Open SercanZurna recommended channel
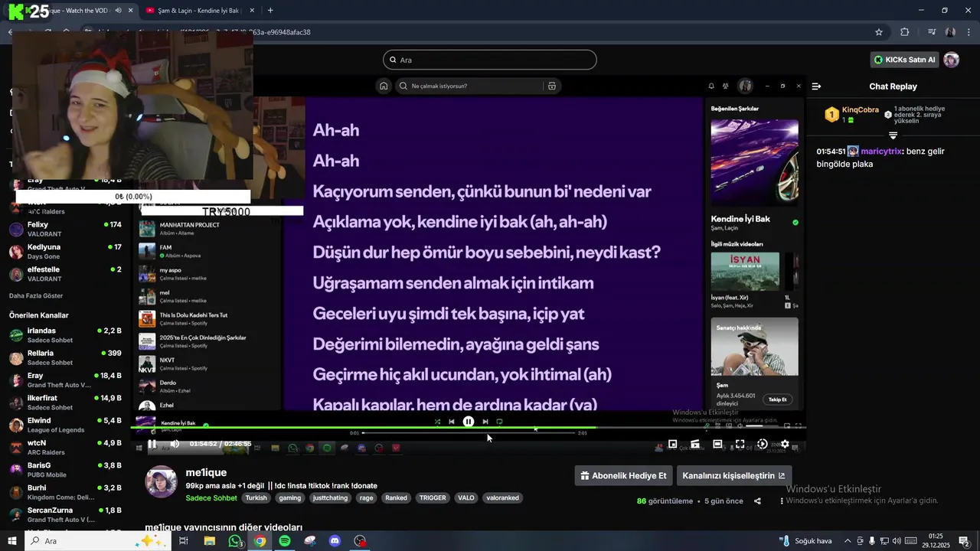This screenshot has width=980, height=551. [x=65, y=514]
